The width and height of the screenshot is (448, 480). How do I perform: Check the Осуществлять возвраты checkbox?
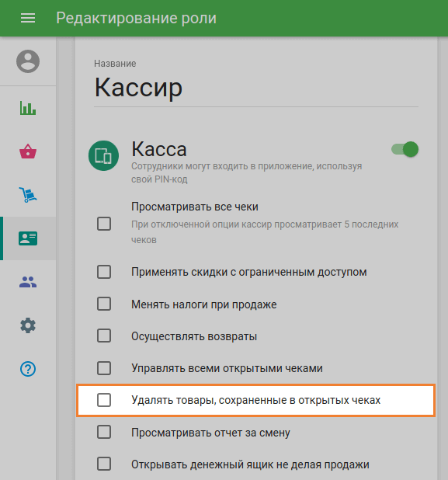click(104, 336)
